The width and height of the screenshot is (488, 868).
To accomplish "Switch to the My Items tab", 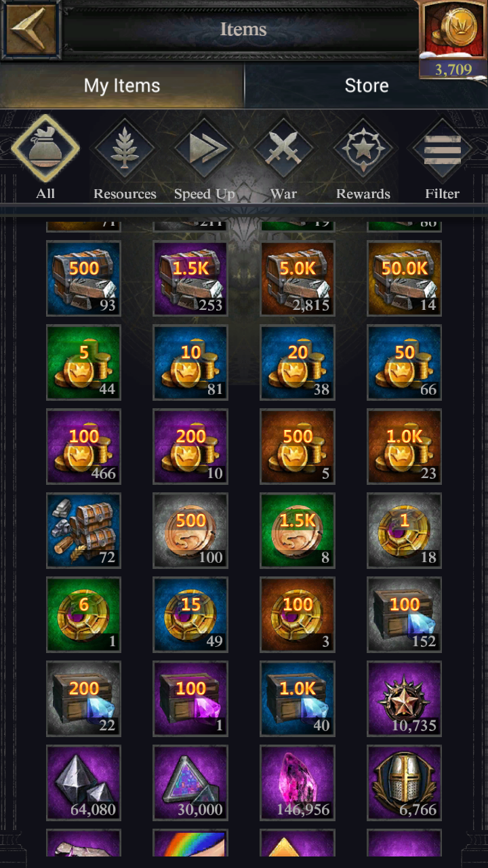I will pos(122,86).
